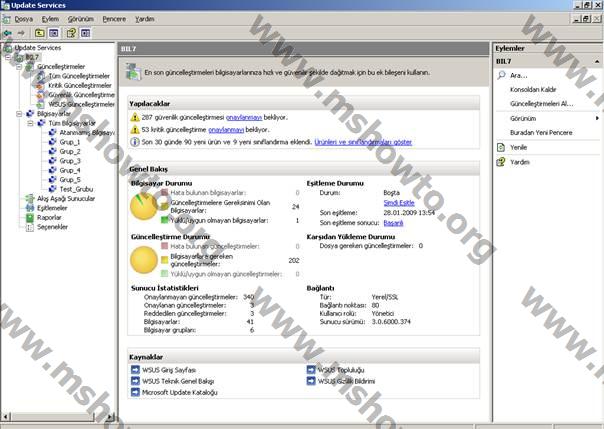Open WSUS Giriş Sayfası resource
Image resolution: width=604 pixels, height=429 pixels.
pyautogui.click(x=169, y=370)
